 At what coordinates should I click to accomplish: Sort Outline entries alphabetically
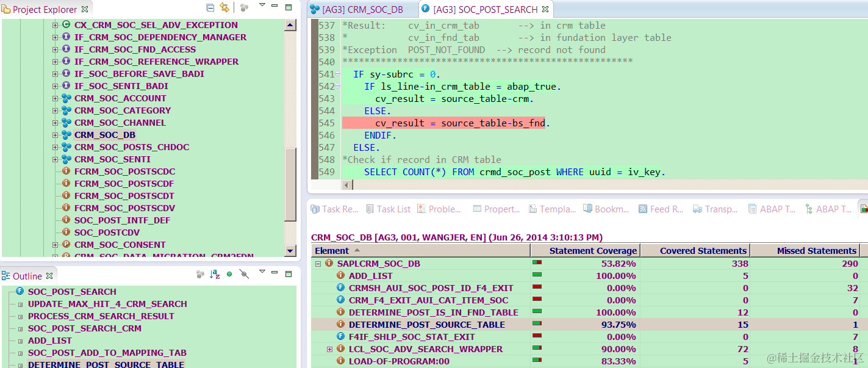point(215,275)
